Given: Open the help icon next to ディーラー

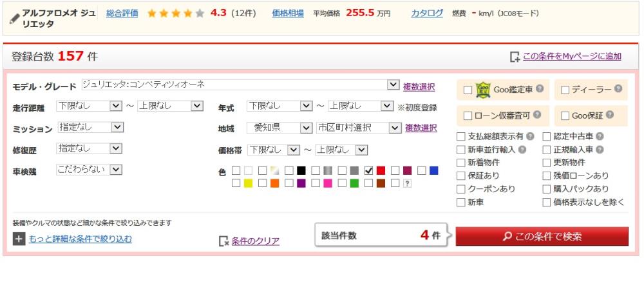Looking at the screenshot, I should 618,88.
